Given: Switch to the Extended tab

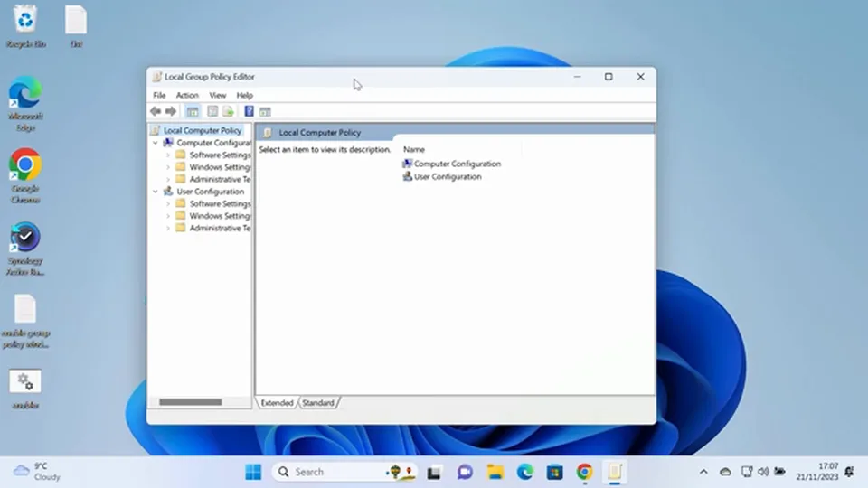Looking at the screenshot, I should pyautogui.click(x=277, y=403).
